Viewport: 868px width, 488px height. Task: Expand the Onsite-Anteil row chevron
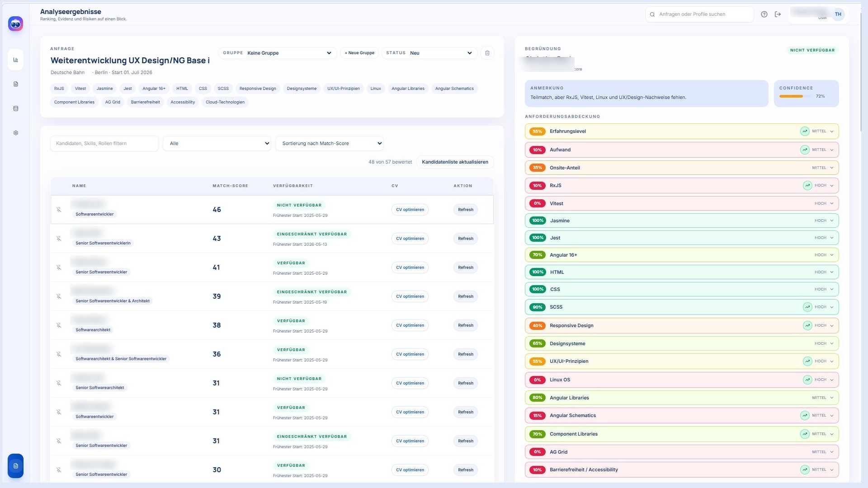pyautogui.click(x=832, y=168)
